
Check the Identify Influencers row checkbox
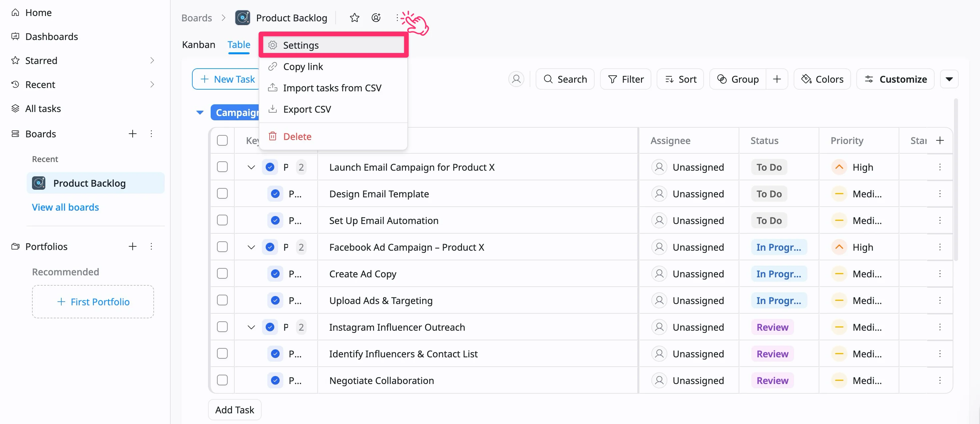[x=222, y=354]
